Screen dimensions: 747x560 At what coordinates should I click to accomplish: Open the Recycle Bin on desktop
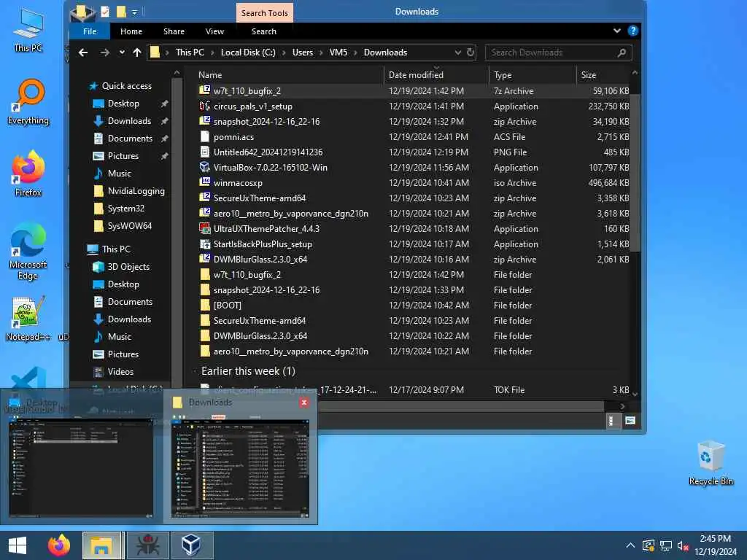click(x=711, y=463)
